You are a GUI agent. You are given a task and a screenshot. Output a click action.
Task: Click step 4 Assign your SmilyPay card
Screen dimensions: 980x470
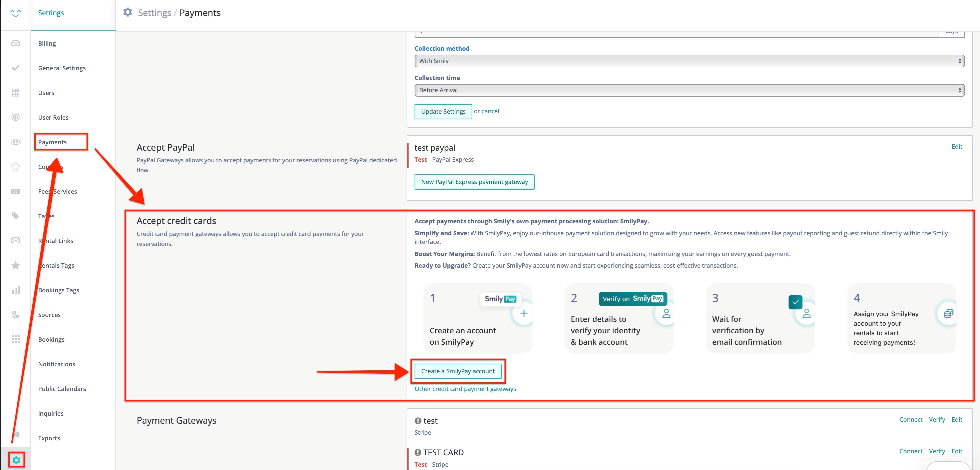902,318
